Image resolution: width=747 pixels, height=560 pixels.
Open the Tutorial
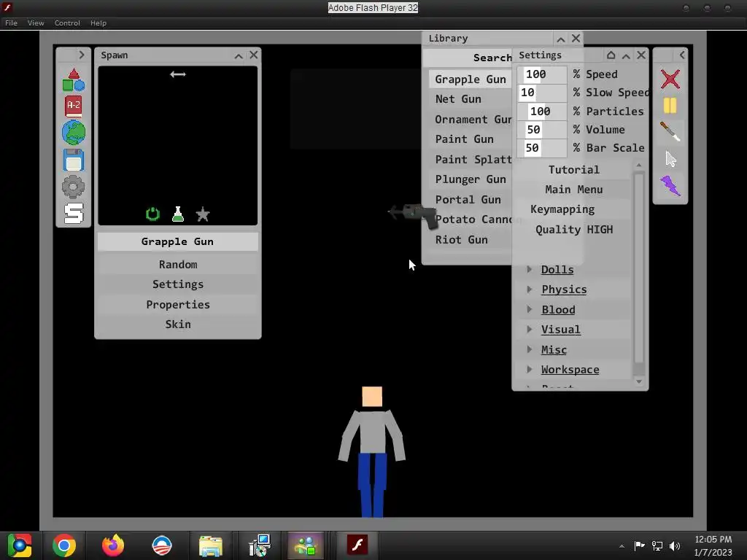point(573,169)
